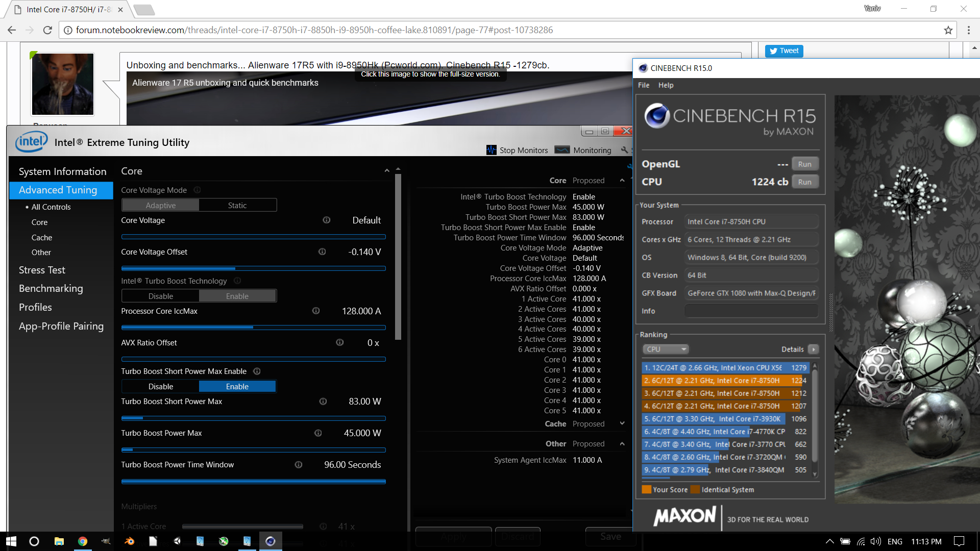980x551 pixels.
Task: Collapse the Other Proposed section
Action: [x=622, y=443]
